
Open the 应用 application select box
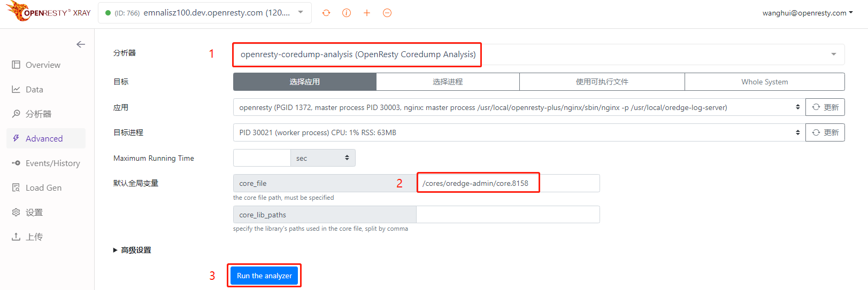pyautogui.click(x=519, y=107)
